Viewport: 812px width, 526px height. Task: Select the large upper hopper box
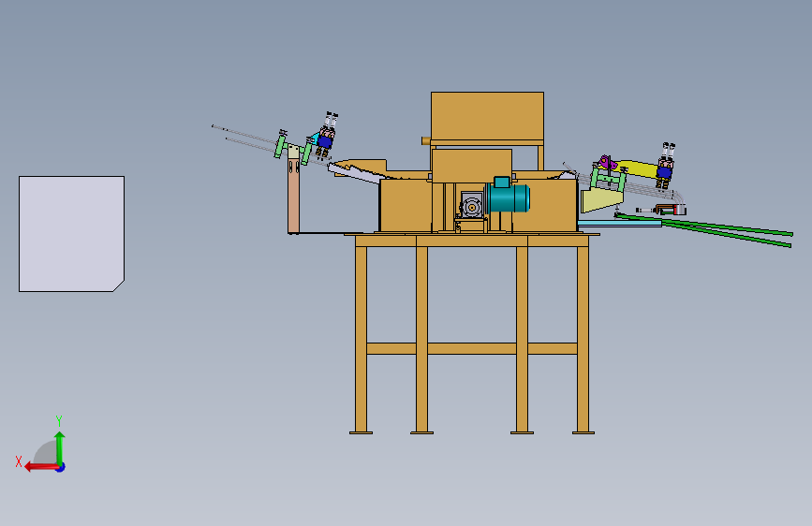pos(487,116)
